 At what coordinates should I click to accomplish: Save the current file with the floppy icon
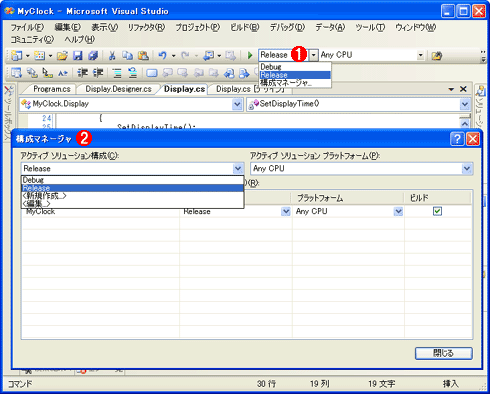[x=78, y=55]
